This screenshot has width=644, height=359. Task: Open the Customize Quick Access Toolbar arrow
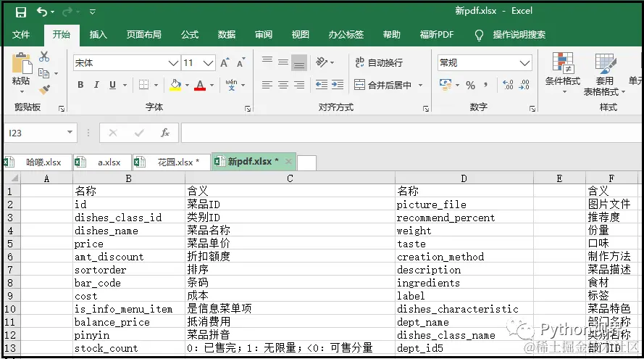point(93,12)
